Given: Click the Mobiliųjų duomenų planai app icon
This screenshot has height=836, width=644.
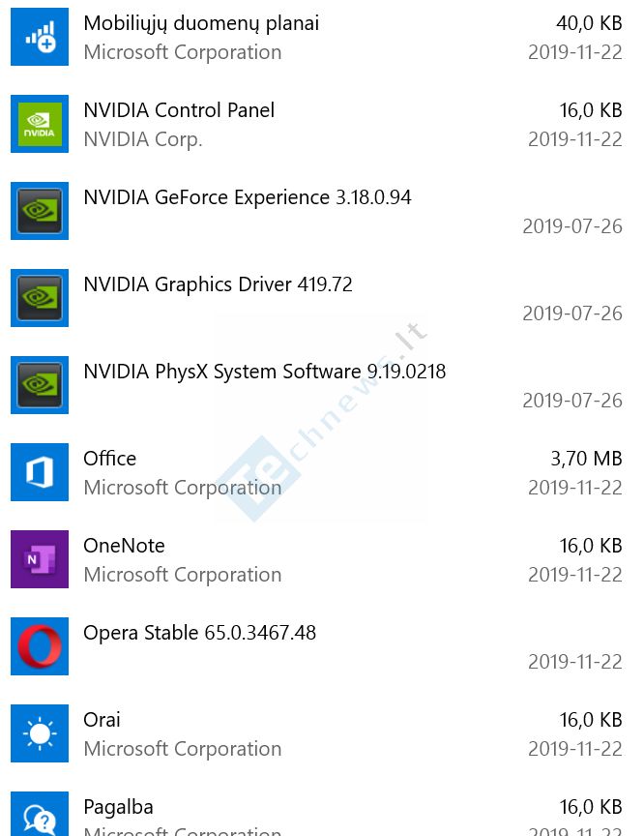Looking at the screenshot, I should click(40, 37).
